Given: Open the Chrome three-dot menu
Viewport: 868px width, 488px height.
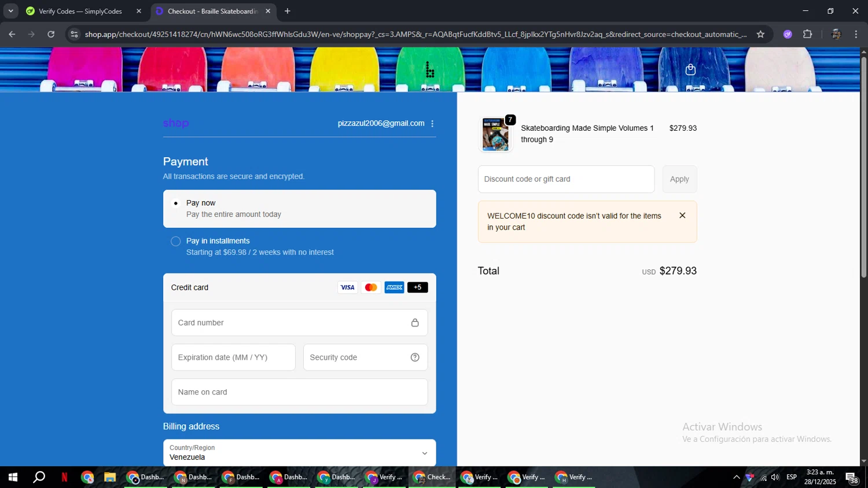Looking at the screenshot, I should pyautogui.click(x=856, y=34).
